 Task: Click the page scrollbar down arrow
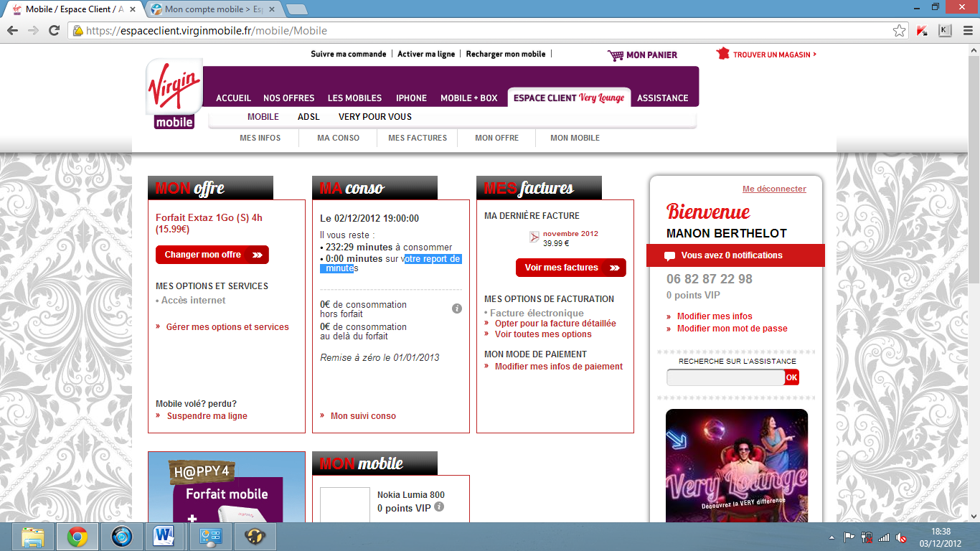coord(974,516)
